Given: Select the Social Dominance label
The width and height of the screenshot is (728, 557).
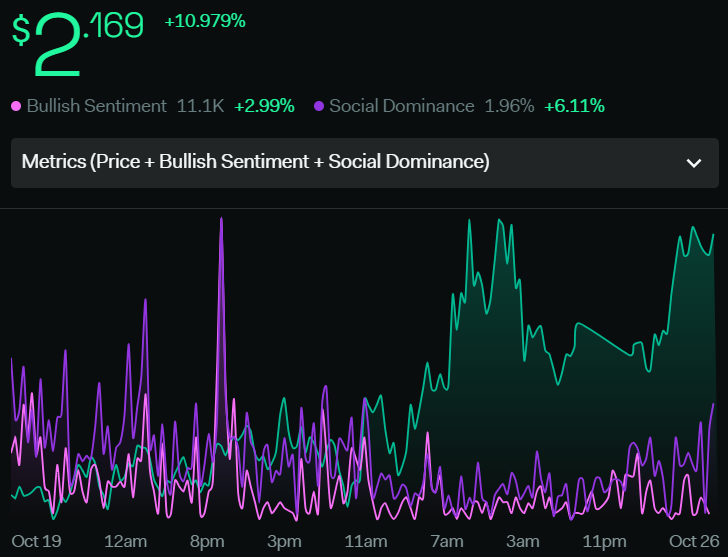Looking at the screenshot, I should (x=402, y=106).
